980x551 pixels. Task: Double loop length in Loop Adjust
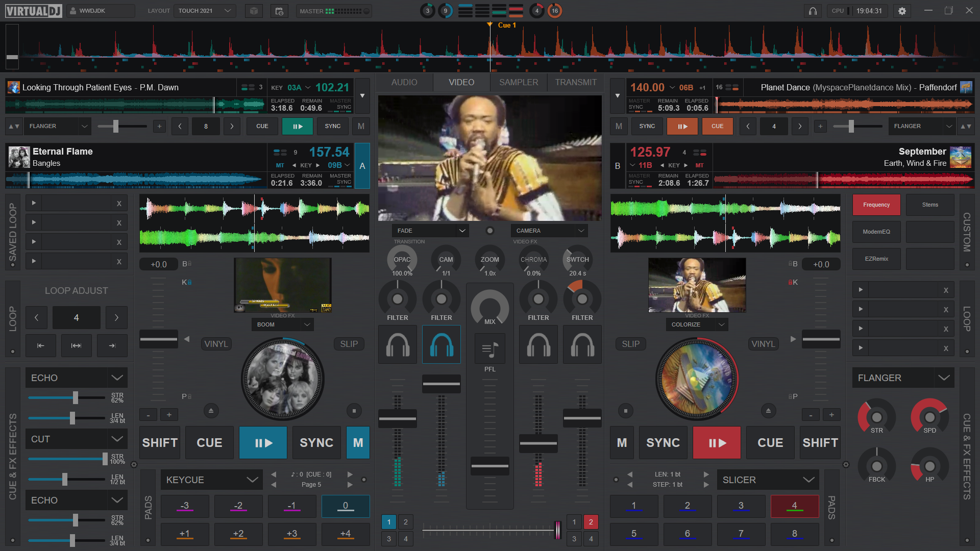pyautogui.click(x=116, y=317)
